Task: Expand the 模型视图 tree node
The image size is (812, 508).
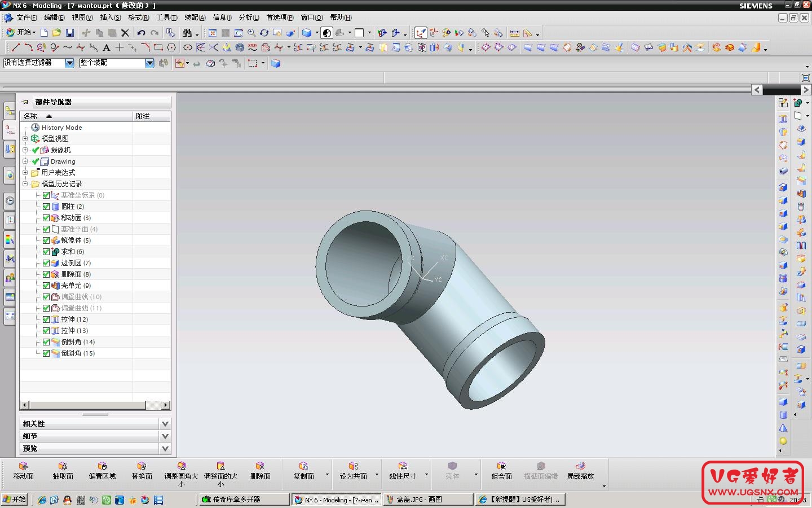Action: pos(25,139)
